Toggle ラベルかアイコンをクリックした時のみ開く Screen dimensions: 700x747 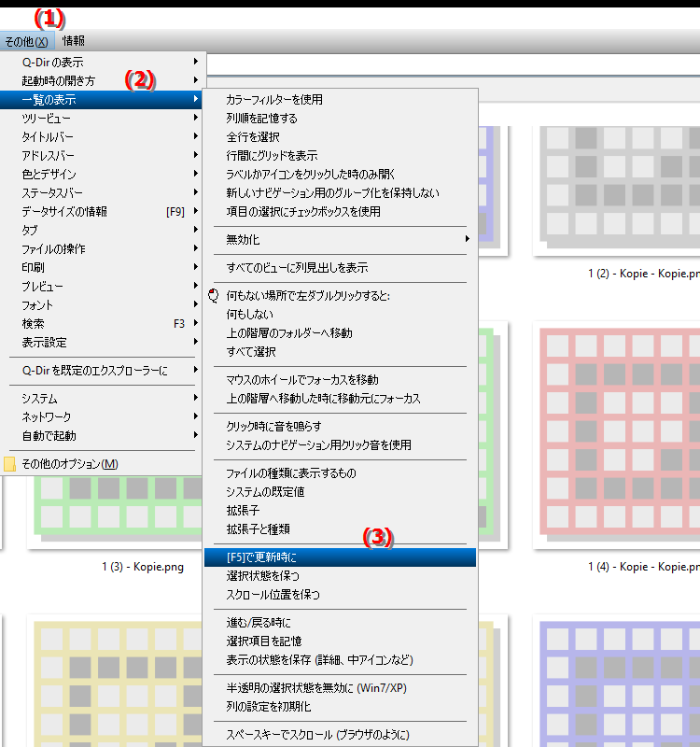pos(340,174)
